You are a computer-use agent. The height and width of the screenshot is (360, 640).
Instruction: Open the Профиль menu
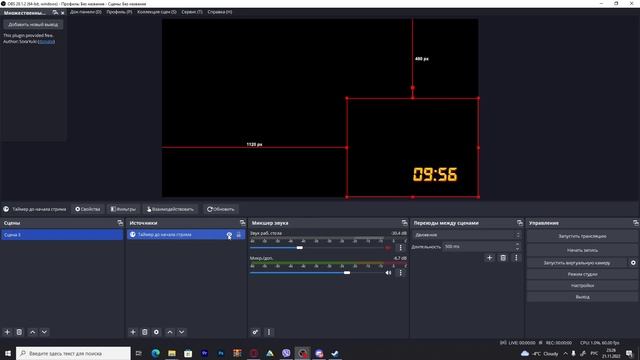(x=119, y=12)
